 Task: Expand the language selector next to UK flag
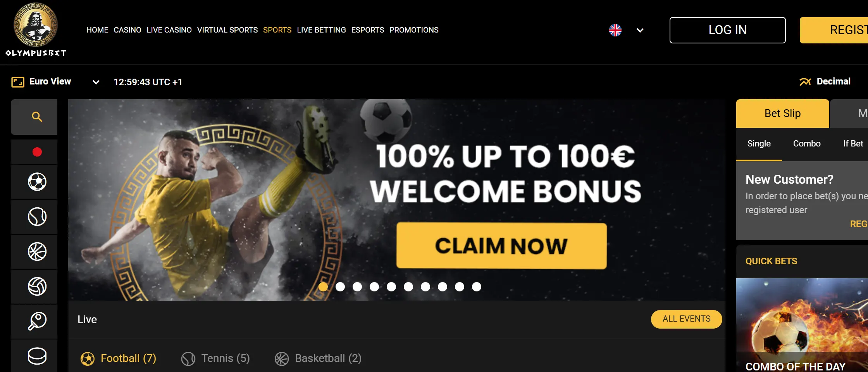640,30
